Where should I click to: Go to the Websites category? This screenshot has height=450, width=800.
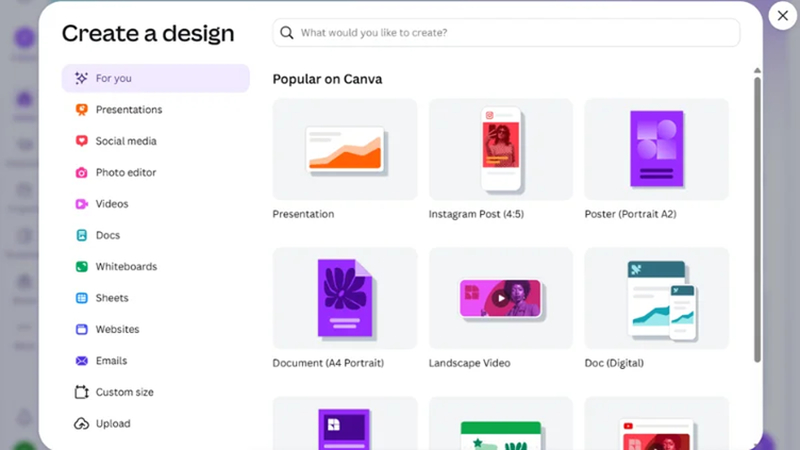(x=156, y=329)
